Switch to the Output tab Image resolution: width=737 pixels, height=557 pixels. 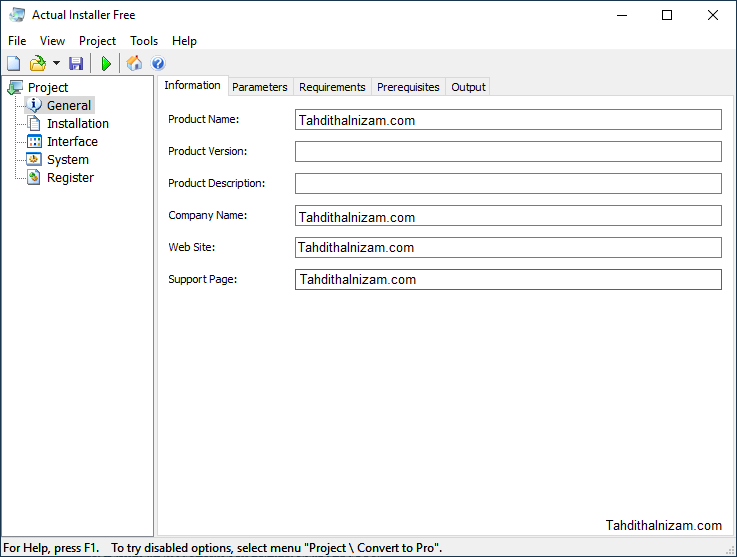[468, 87]
